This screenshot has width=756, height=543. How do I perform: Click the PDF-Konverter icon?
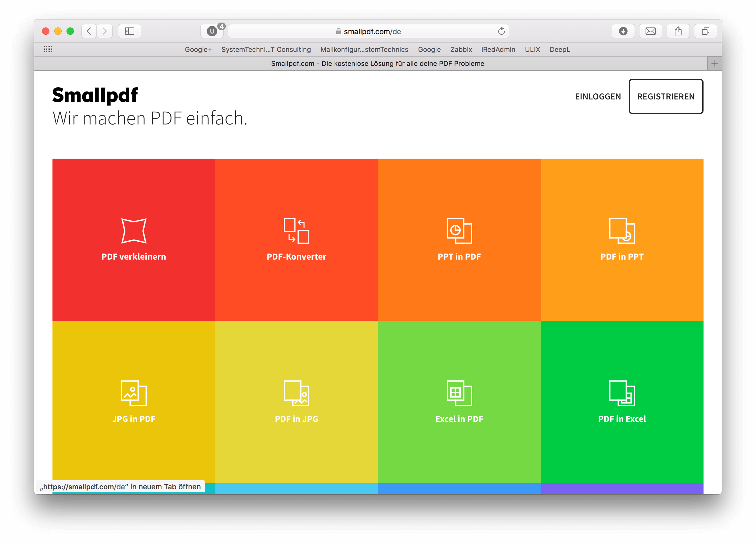tap(296, 231)
